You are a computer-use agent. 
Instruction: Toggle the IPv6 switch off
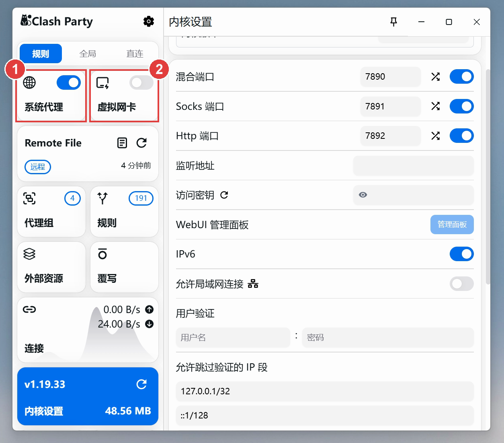[462, 254]
